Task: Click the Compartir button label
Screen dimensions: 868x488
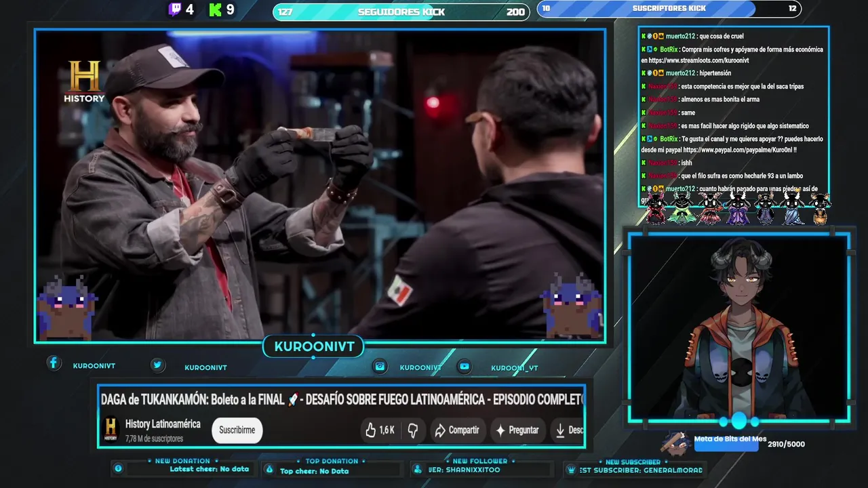Action: (464, 430)
